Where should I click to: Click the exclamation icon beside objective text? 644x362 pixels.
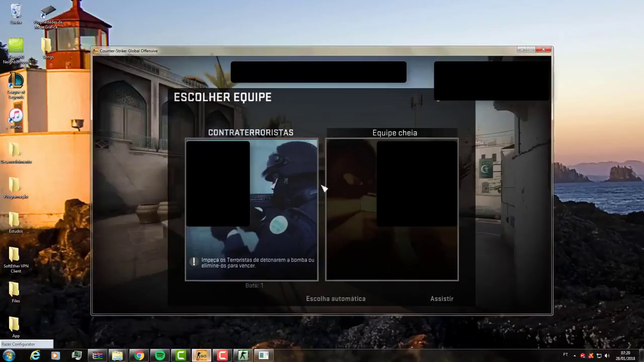click(x=194, y=262)
